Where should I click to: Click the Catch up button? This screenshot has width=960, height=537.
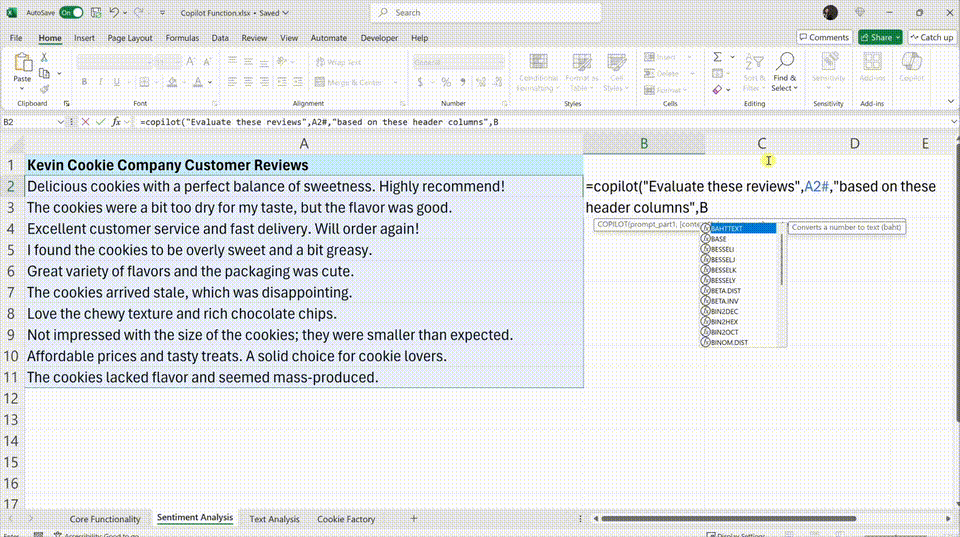pyautogui.click(x=932, y=37)
